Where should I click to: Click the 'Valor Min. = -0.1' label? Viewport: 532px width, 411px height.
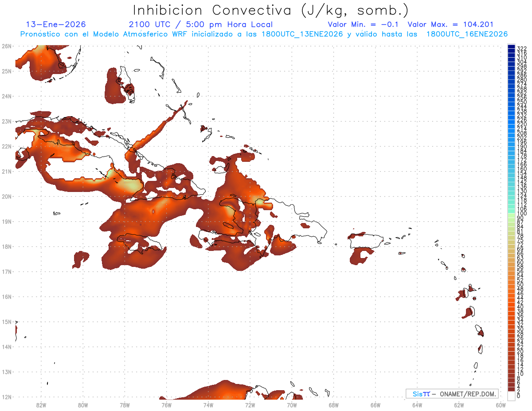click(x=364, y=24)
